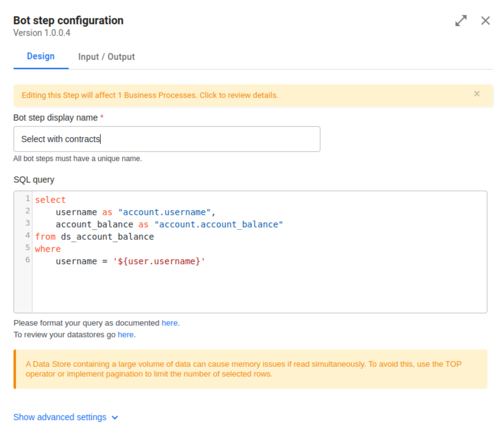The height and width of the screenshot is (441, 504).
Task: Expand Show advanced settings
Action: (66, 417)
